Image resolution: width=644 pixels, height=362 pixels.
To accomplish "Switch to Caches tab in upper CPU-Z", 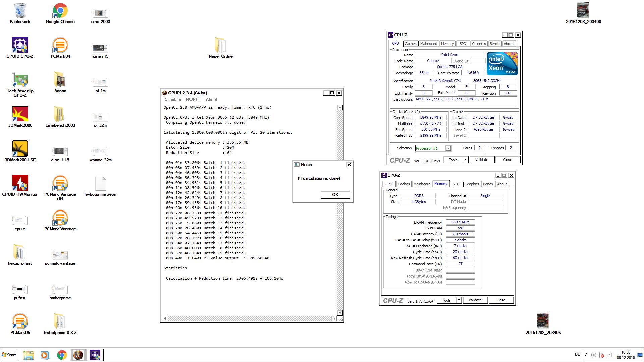I will point(410,44).
